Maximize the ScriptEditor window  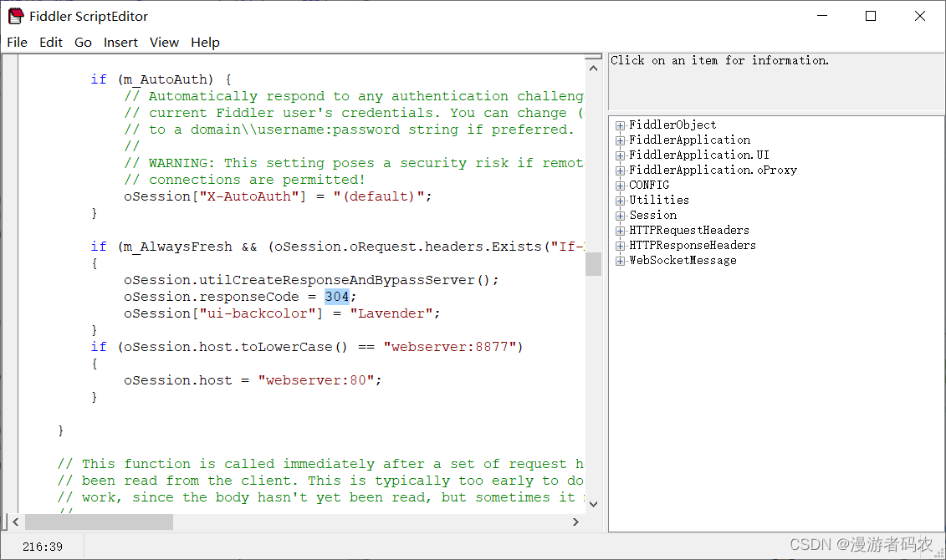[871, 16]
